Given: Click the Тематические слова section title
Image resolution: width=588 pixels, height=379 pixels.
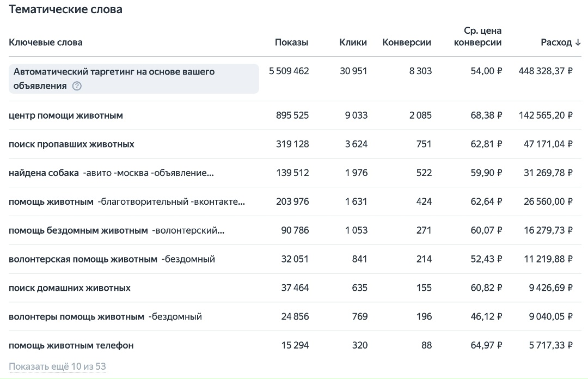Looking at the screenshot, I should (x=65, y=10).
